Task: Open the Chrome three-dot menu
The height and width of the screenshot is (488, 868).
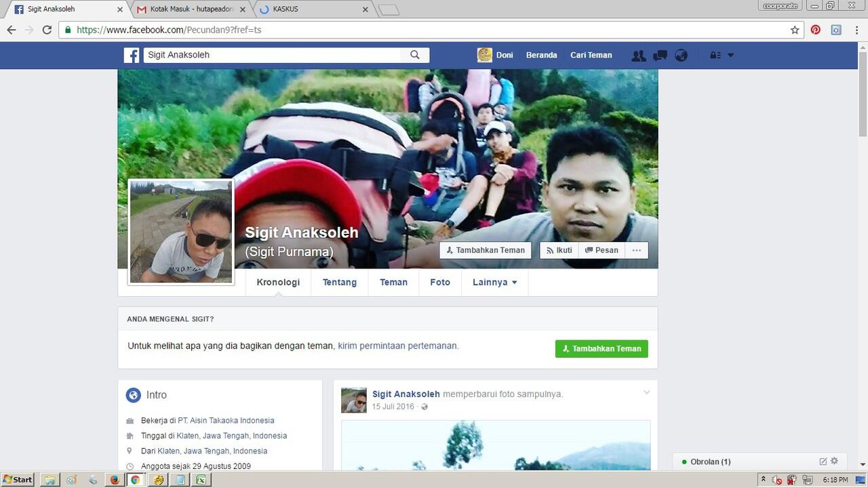Action: tap(856, 30)
